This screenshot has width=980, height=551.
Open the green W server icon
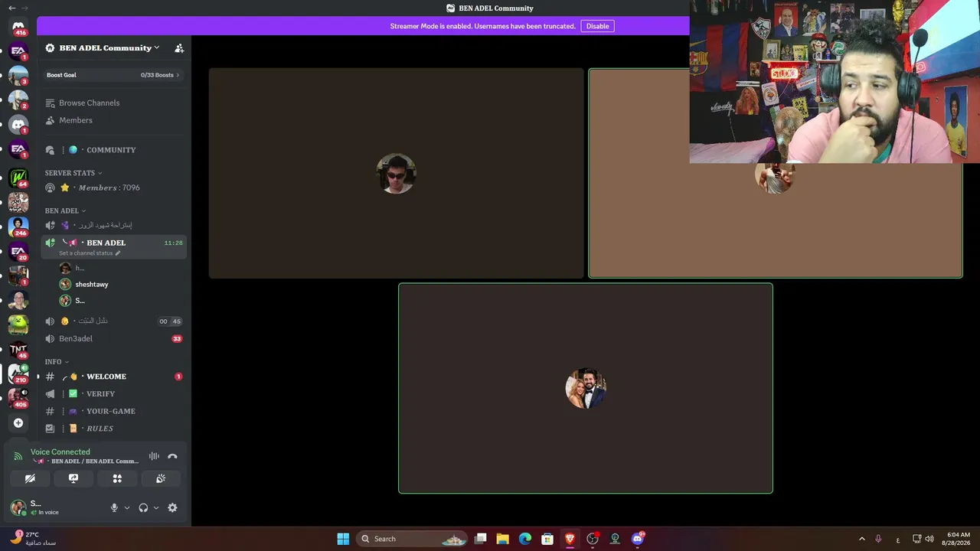[x=18, y=178]
